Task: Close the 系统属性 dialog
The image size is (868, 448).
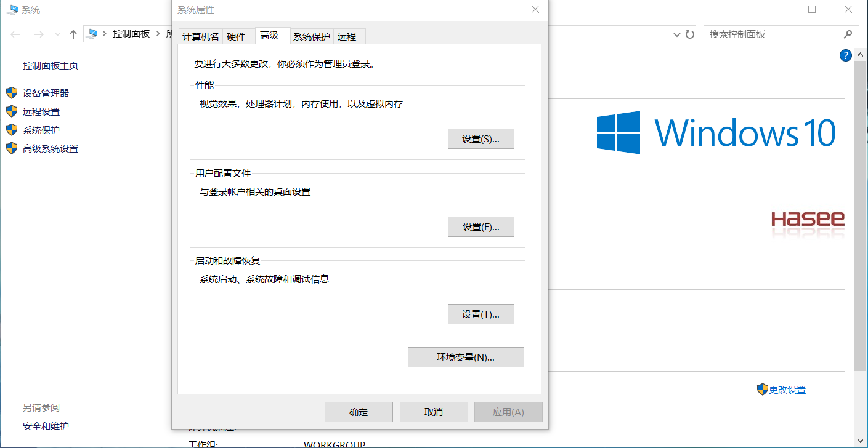Action: (x=535, y=9)
